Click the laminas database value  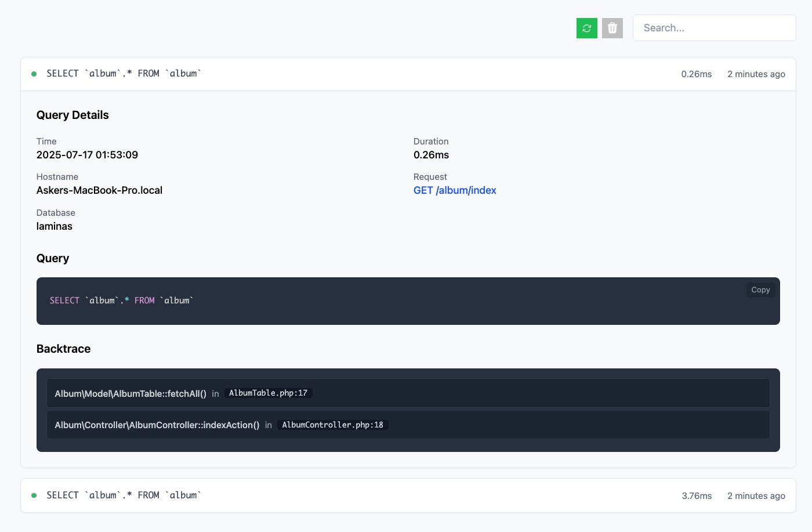(x=55, y=226)
